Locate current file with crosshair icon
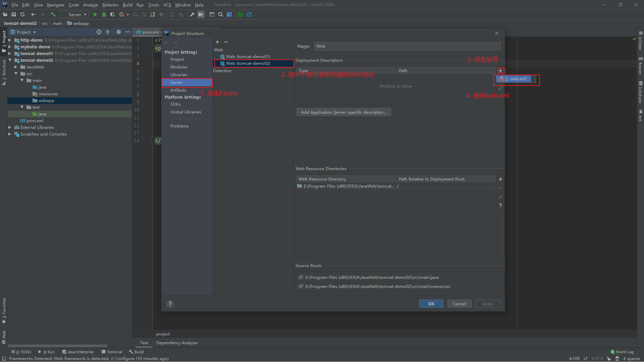This screenshot has height=362, width=644. (x=99, y=32)
